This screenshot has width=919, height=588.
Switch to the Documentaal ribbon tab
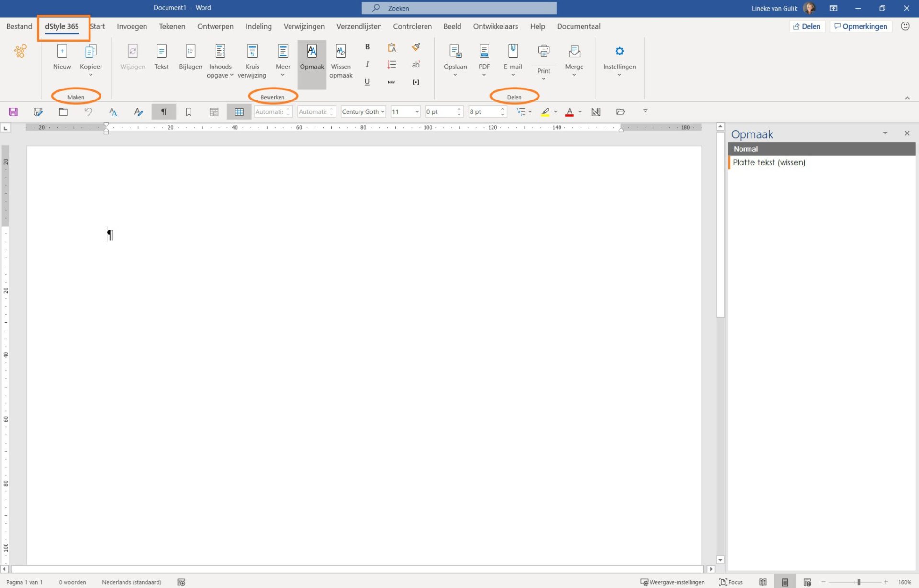[578, 26]
